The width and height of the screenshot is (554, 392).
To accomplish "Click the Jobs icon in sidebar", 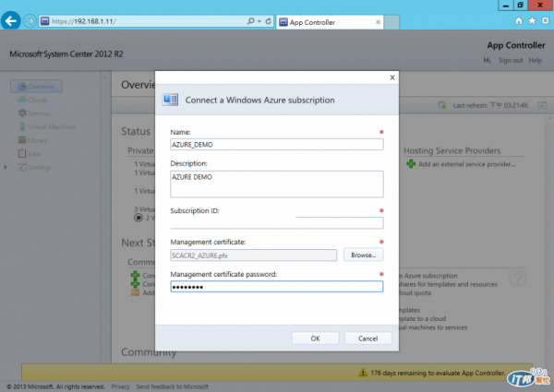I will [x=22, y=153].
